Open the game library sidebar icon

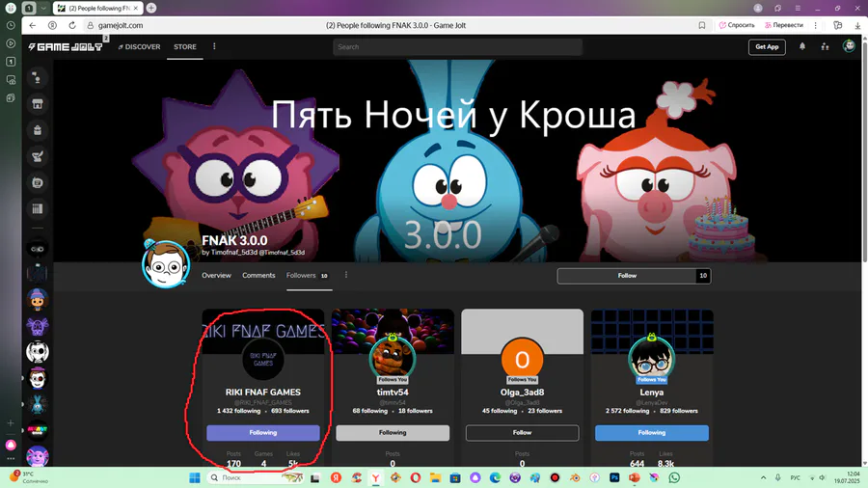(x=38, y=208)
